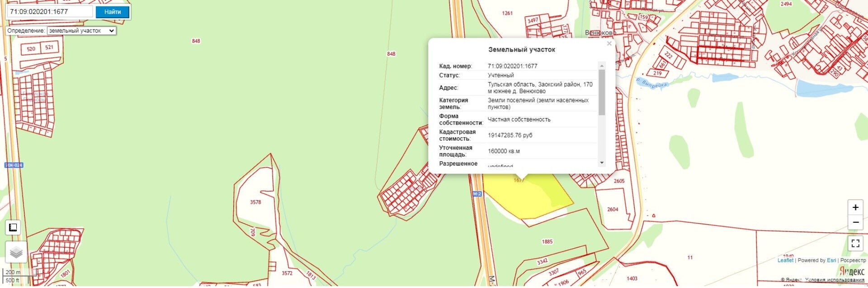Image resolution: width=868 pixels, height=288 pixels.
Task: Click parcel label 3572 on map
Action: pos(287,273)
